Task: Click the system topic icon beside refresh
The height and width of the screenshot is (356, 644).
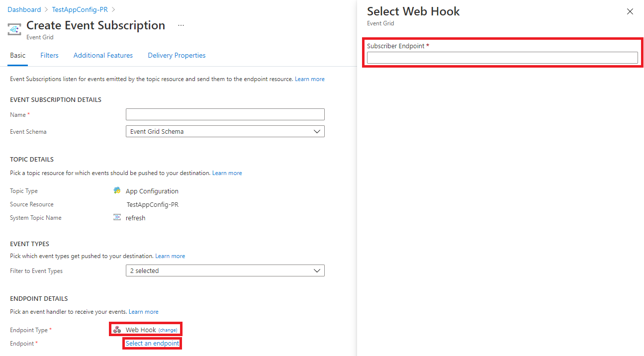Action: [117, 217]
